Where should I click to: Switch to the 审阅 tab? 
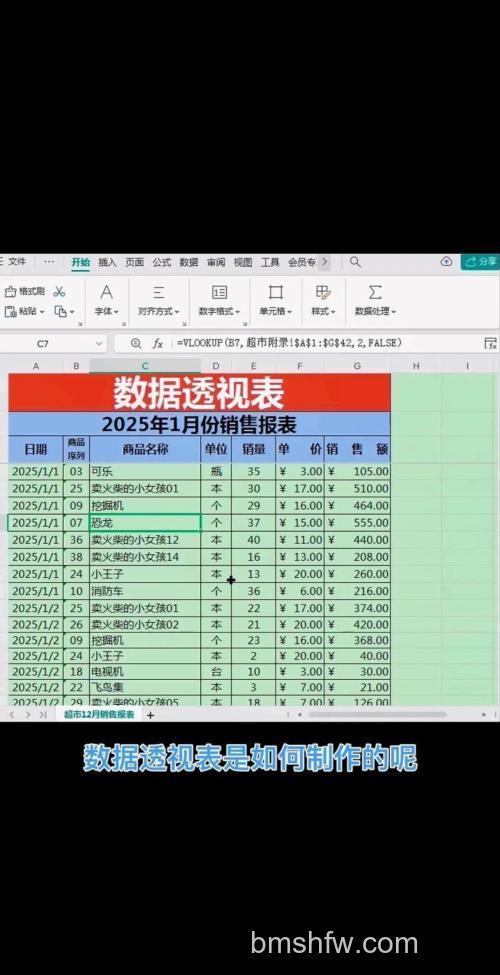tap(216, 262)
